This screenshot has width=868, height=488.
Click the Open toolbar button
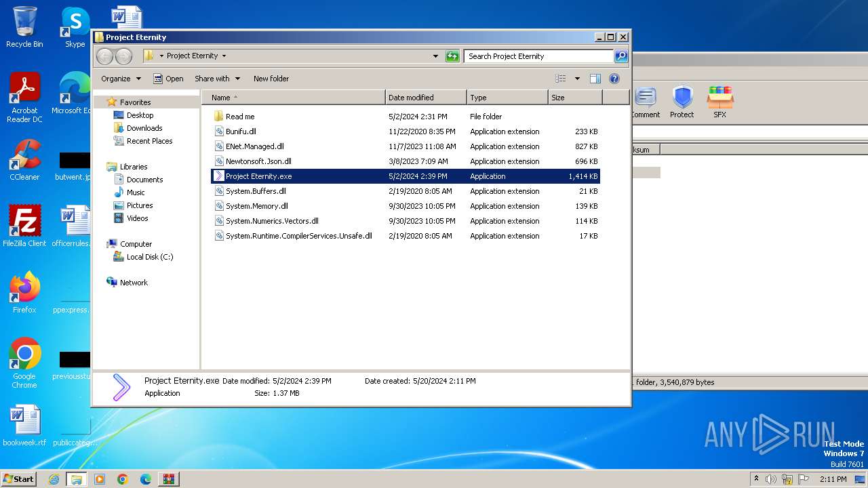(168, 79)
